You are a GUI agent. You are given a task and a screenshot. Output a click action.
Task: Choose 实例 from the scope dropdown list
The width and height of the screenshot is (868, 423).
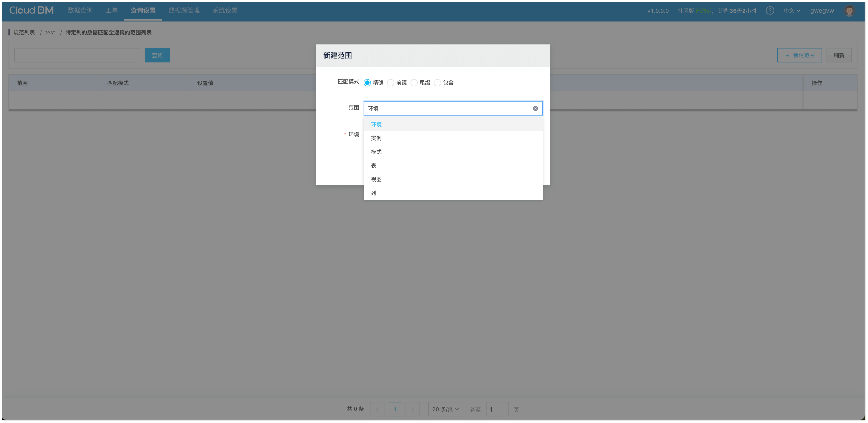[x=376, y=138]
